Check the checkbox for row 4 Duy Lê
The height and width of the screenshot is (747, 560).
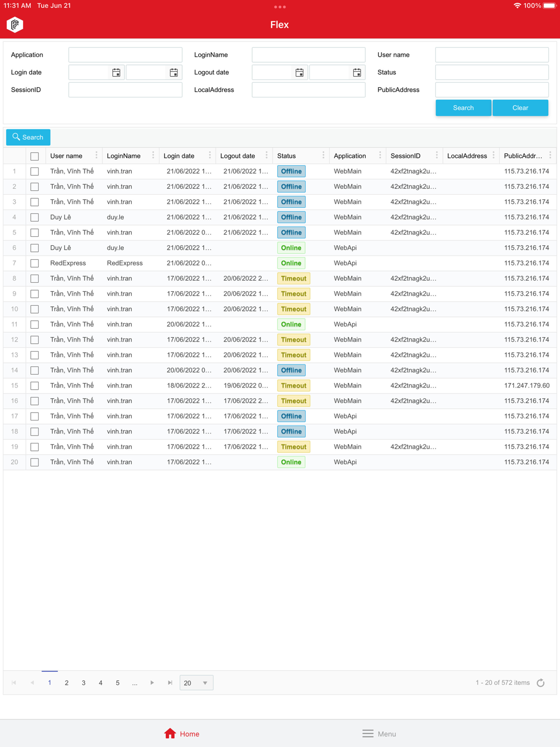coord(35,217)
